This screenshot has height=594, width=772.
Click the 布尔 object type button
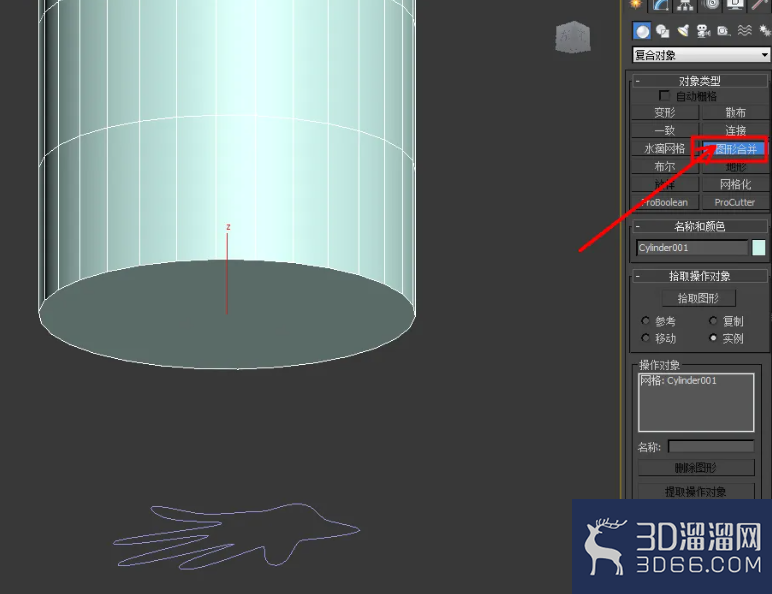665,166
